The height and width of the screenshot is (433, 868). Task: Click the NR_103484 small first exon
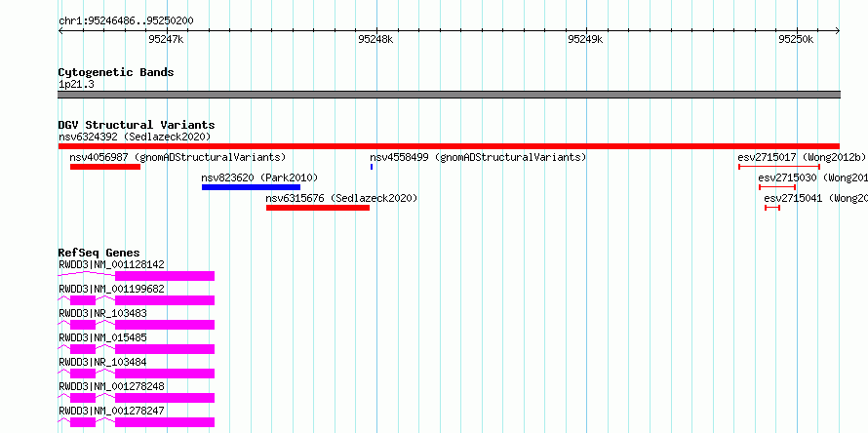tap(83, 374)
